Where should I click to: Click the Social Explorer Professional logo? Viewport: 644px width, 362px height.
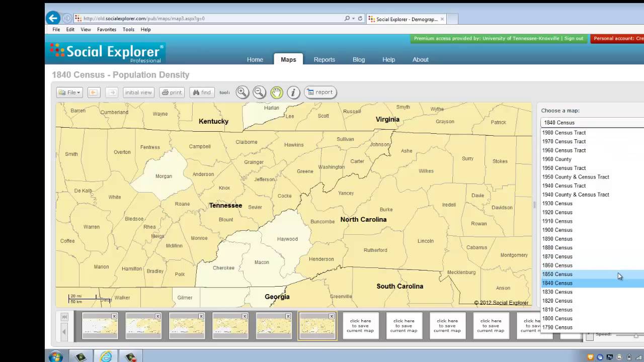[106, 52]
